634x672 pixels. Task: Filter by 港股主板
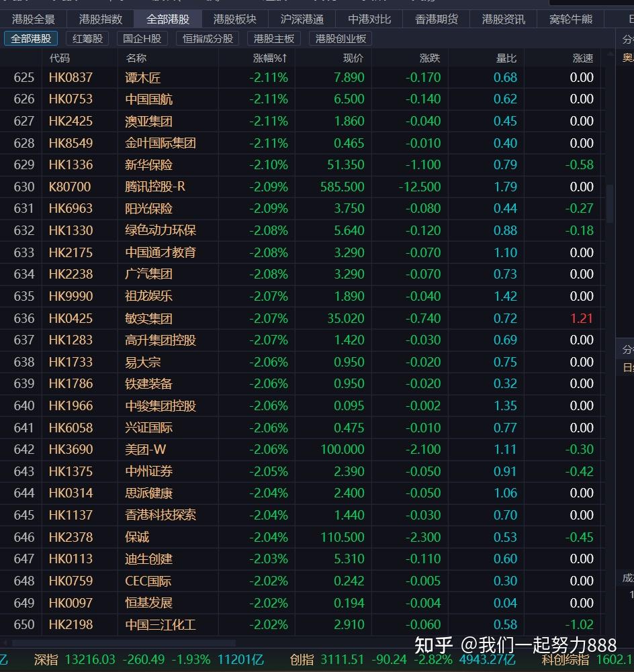[274, 39]
